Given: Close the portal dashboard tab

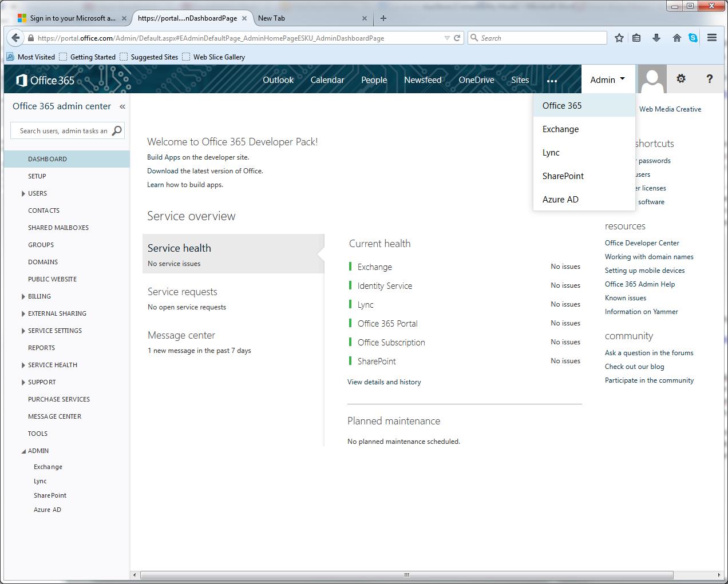Looking at the screenshot, I should coord(244,18).
